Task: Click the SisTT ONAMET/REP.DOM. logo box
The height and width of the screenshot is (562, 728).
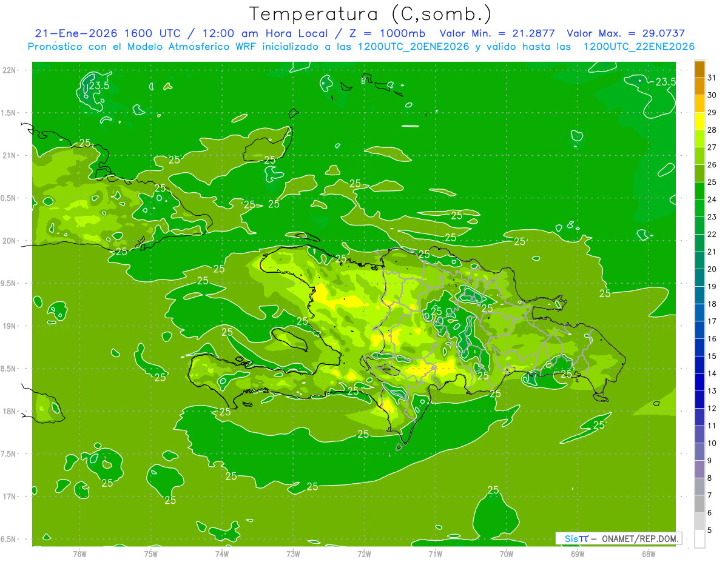Action: pyautogui.click(x=618, y=538)
